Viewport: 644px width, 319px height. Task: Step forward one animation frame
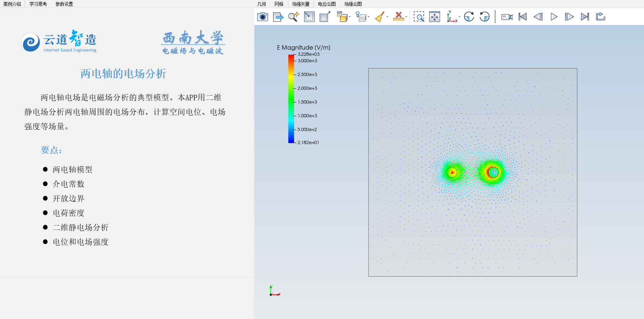(569, 17)
